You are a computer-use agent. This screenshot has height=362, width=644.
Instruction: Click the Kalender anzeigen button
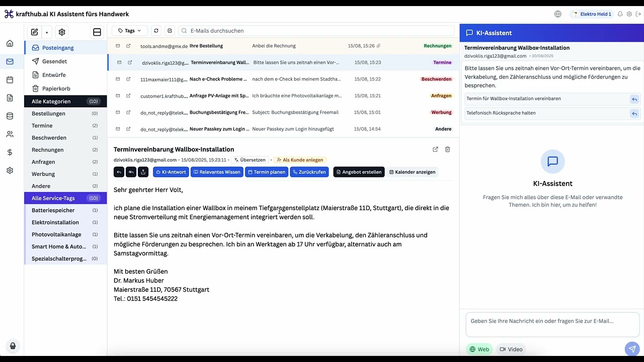412,172
